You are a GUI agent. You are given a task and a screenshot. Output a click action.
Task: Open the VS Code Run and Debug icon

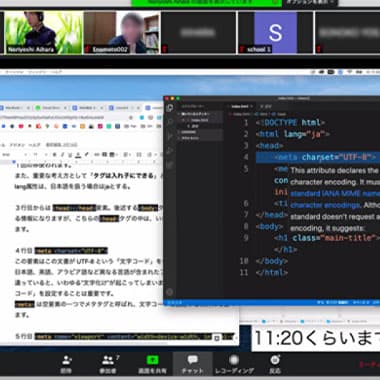pyautogui.click(x=170, y=150)
